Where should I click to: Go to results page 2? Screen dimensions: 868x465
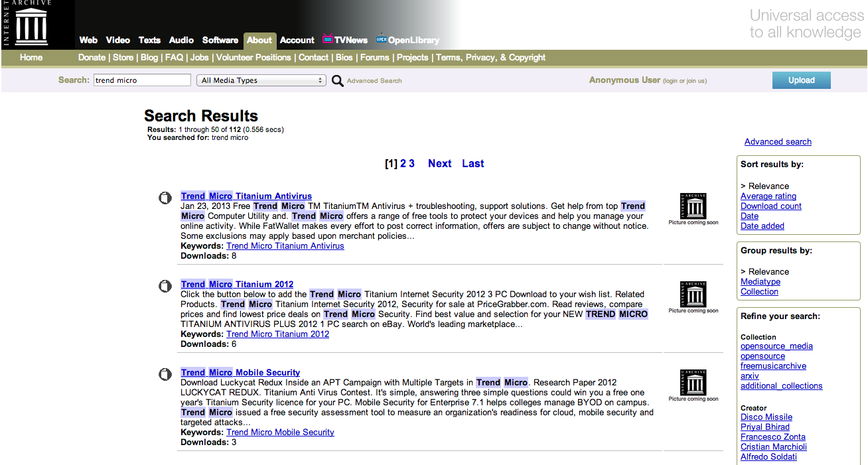pyautogui.click(x=403, y=164)
